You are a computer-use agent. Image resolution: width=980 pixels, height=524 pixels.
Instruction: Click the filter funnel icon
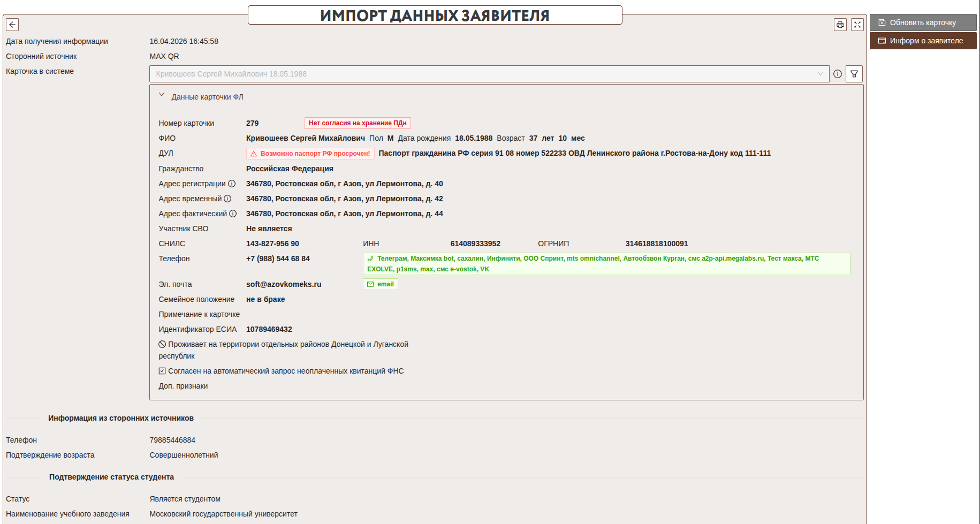(x=854, y=74)
